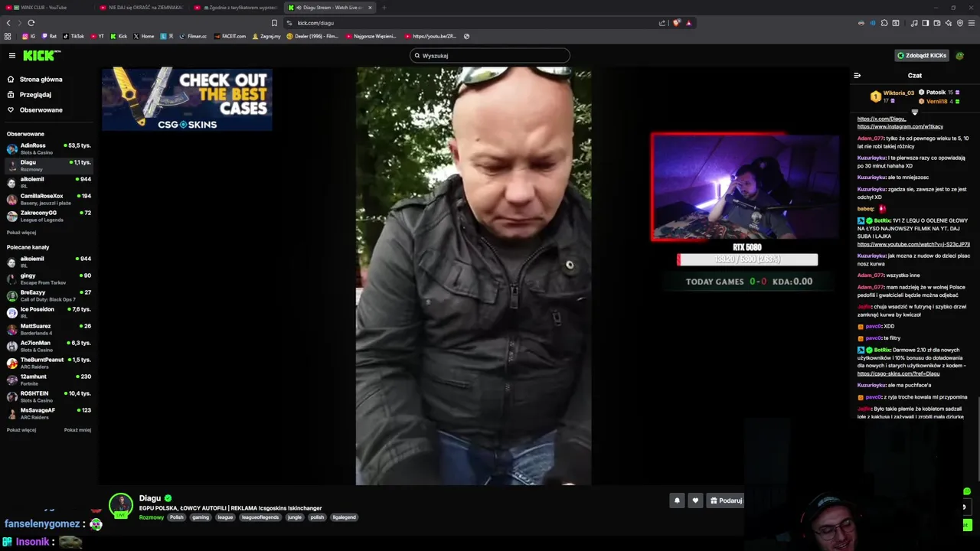Open Ac7ionMan recommended channel
This screenshot has height=551, width=980.
tap(48, 345)
